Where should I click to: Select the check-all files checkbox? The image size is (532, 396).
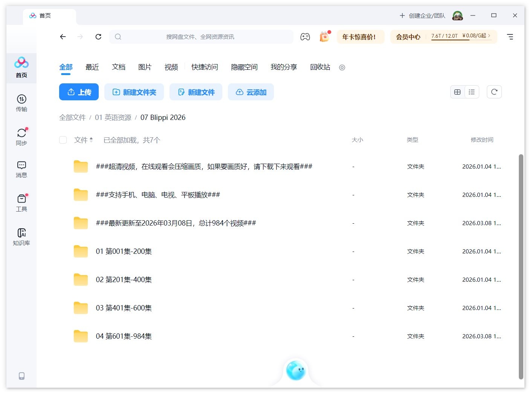pos(63,140)
